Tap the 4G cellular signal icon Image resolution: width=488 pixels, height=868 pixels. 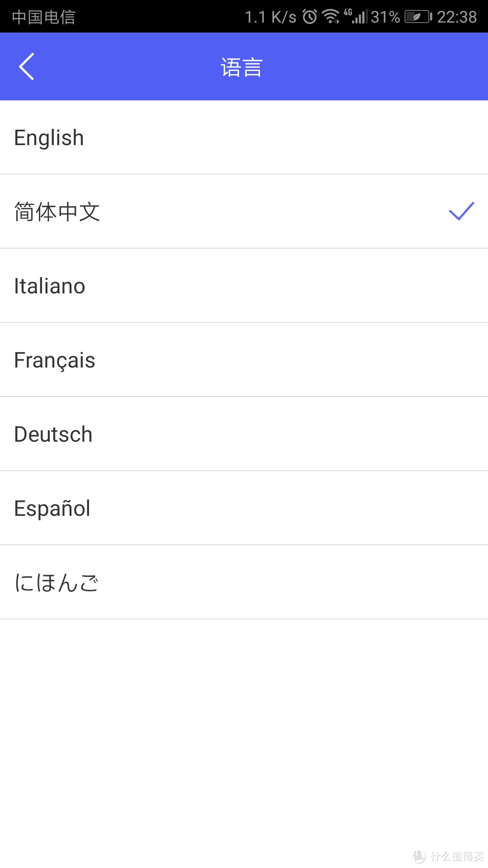(x=356, y=16)
